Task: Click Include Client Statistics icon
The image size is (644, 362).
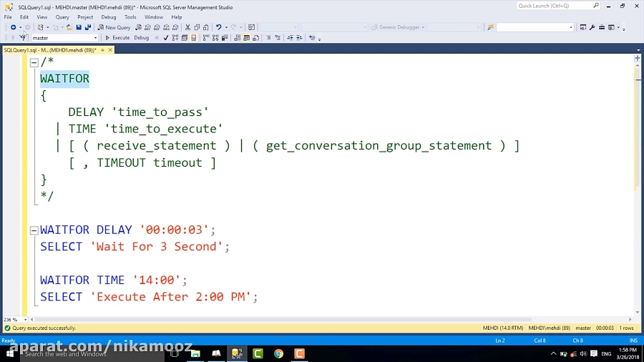Action: click(x=225, y=38)
